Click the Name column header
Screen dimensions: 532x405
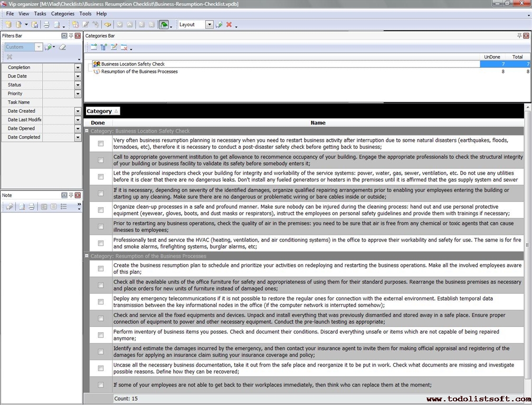[318, 123]
